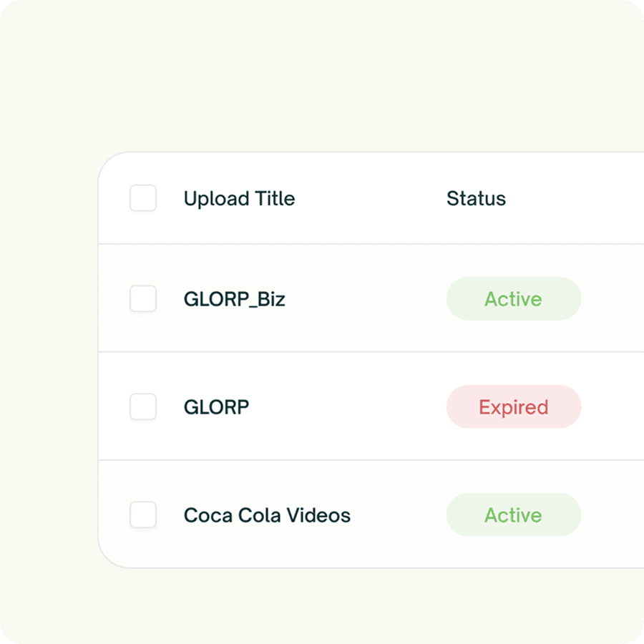Screen dimensions: 644x644
Task: Deselect the checkbox beside GLORP_Biz
Action: pyautogui.click(x=143, y=299)
